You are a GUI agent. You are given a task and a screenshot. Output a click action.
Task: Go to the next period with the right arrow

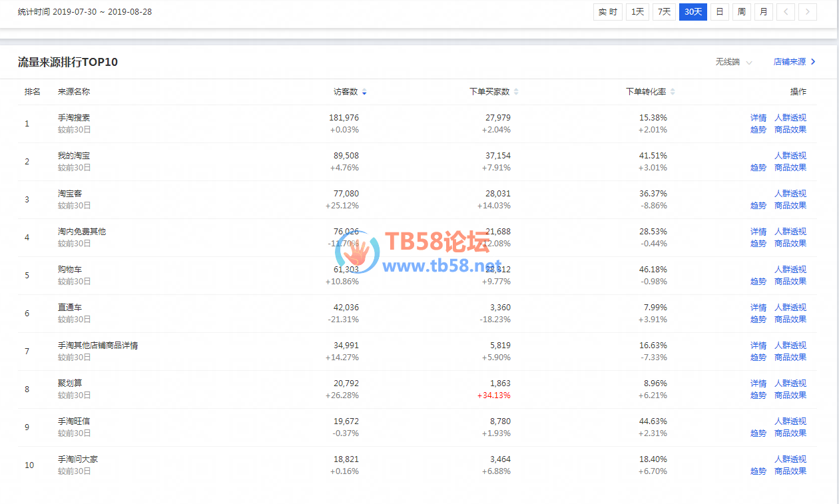pos(808,11)
